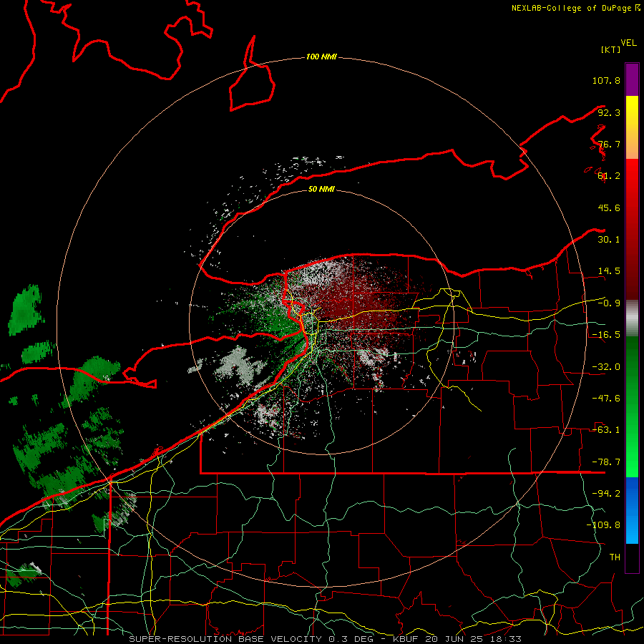Select the -32.0 scale value

pos(606,367)
